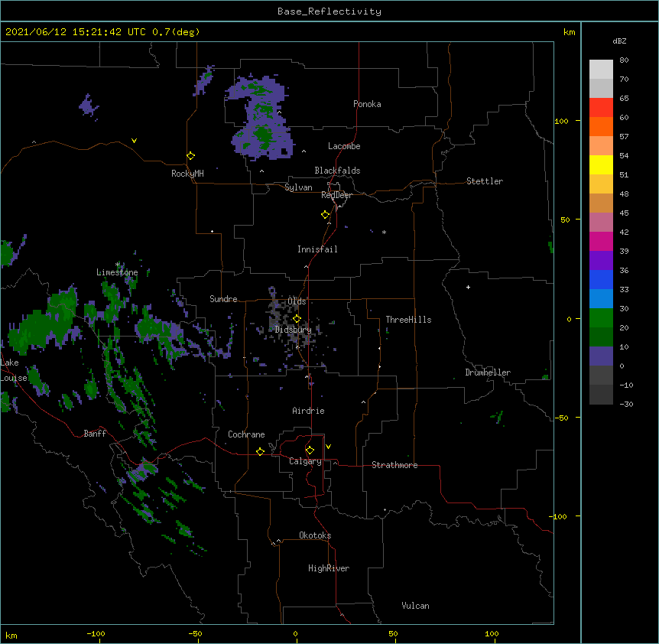Click the Strathmore label
Viewport: 659px width, 644px height.
pyautogui.click(x=394, y=465)
